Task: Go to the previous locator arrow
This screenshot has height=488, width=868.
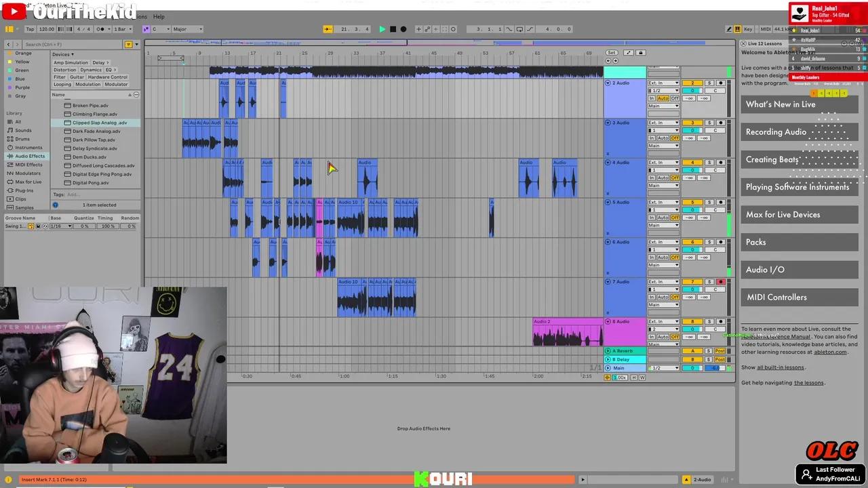Action: [x=608, y=61]
